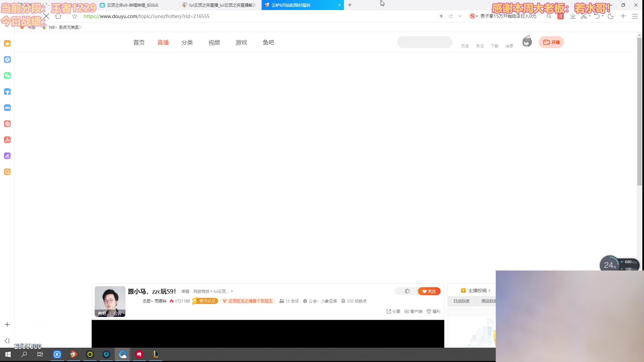
Task: Toggle the 译 translate button
Action: pos(560,16)
